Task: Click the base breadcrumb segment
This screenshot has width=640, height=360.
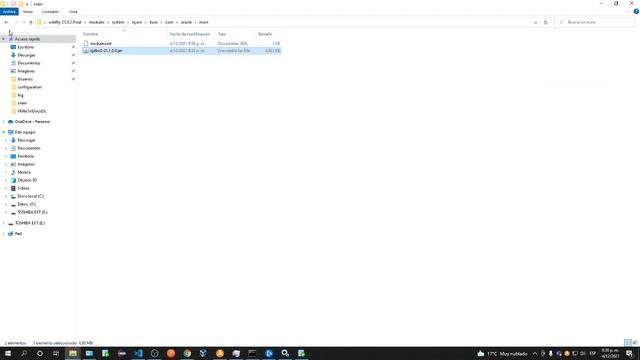Action: coord(153,22)
